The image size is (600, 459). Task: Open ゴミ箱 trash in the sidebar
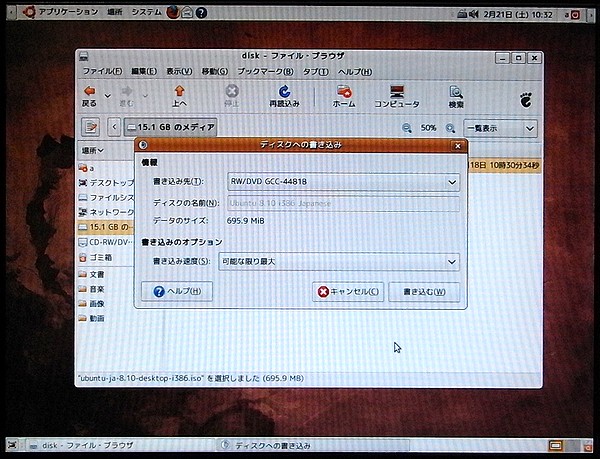tap(96, 257)
